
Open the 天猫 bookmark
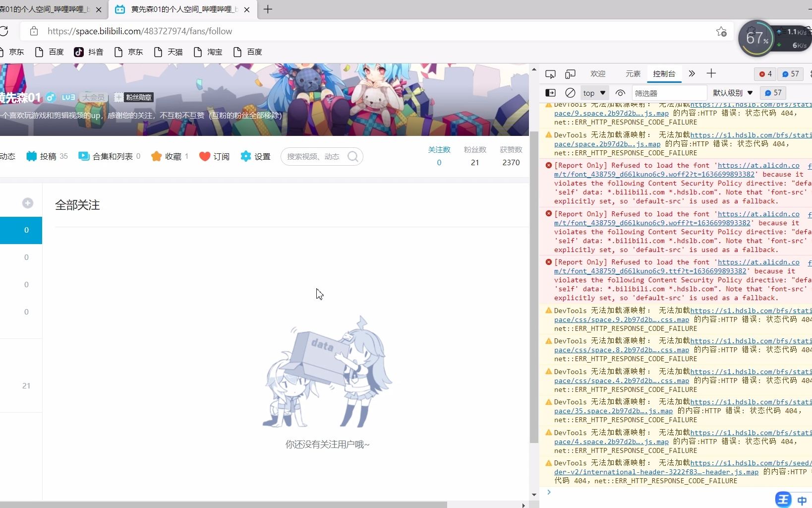[168, 52]
